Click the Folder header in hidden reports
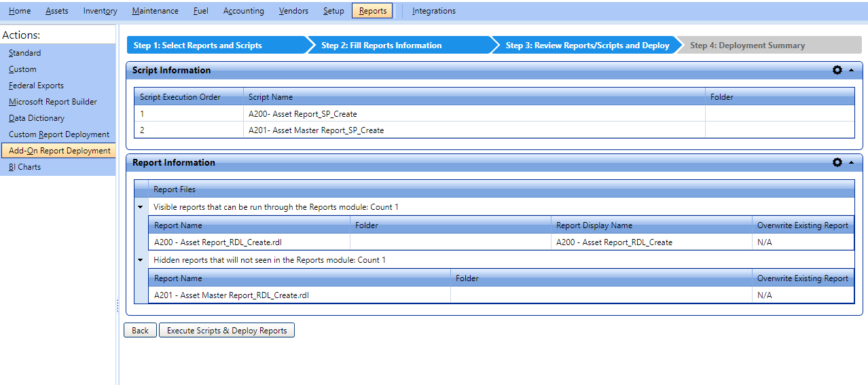This screenshot has height=385, width=868. pyautogui.click(x=601, y=278)
